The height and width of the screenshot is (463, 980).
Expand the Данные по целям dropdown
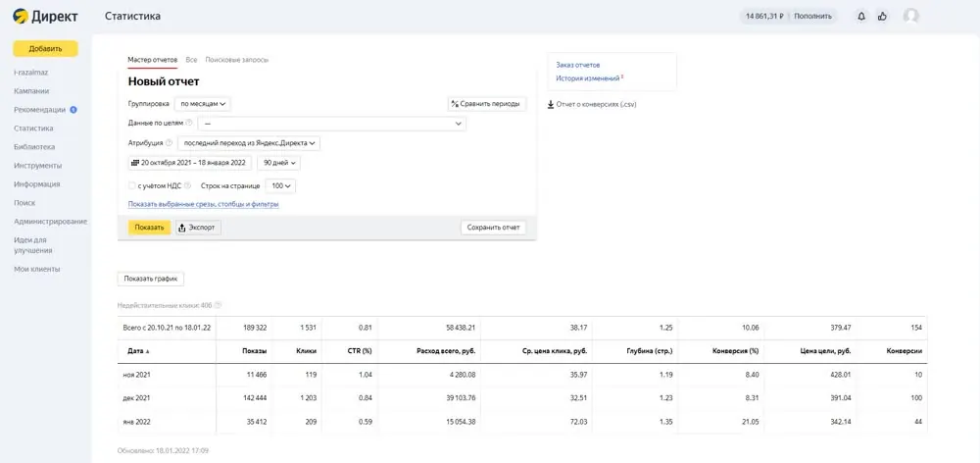[x=332, y=124]
